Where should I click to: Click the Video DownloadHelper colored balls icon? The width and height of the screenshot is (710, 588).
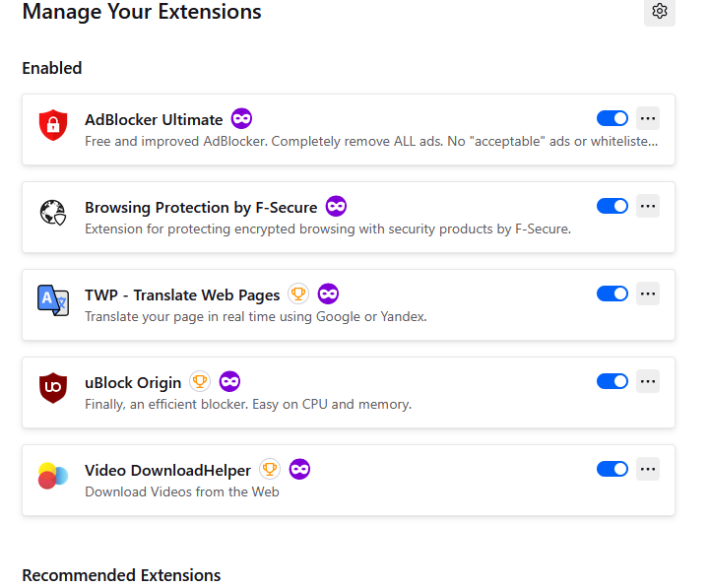tap(53, 476)
